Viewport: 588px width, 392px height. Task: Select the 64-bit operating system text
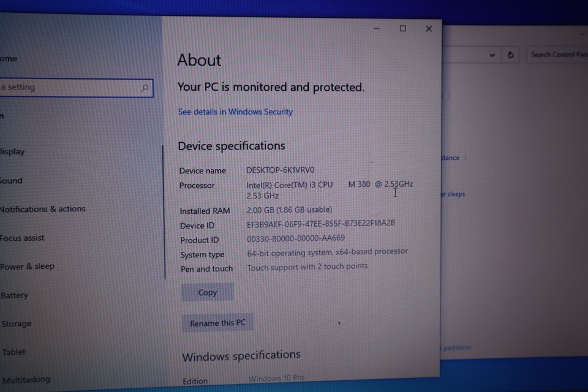(x=327, y=252)
